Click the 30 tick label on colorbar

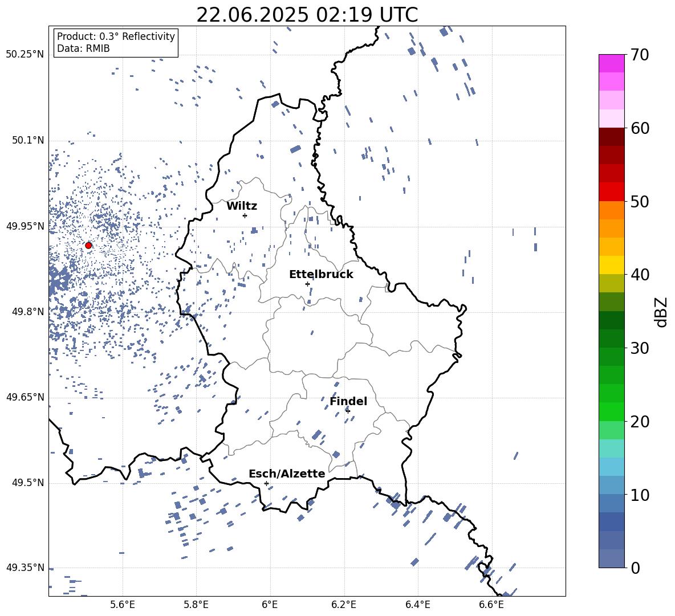[x=640, y=348]
